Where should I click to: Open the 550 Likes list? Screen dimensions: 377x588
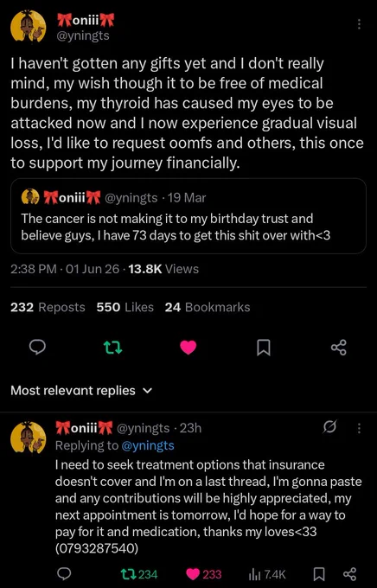pyautogui.click(x=125, y=307)
